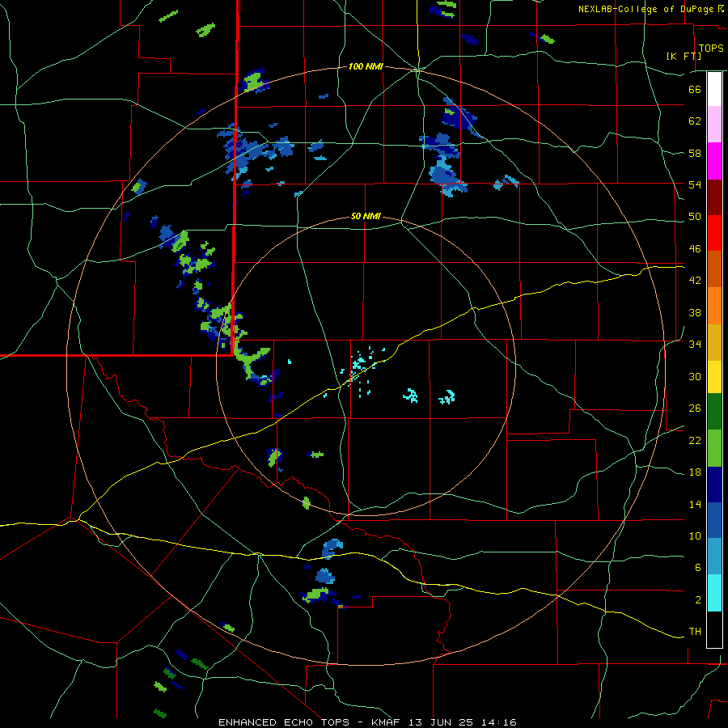Pick the white swatch in the tops legend
728x728 pixels.
(714, 89)
